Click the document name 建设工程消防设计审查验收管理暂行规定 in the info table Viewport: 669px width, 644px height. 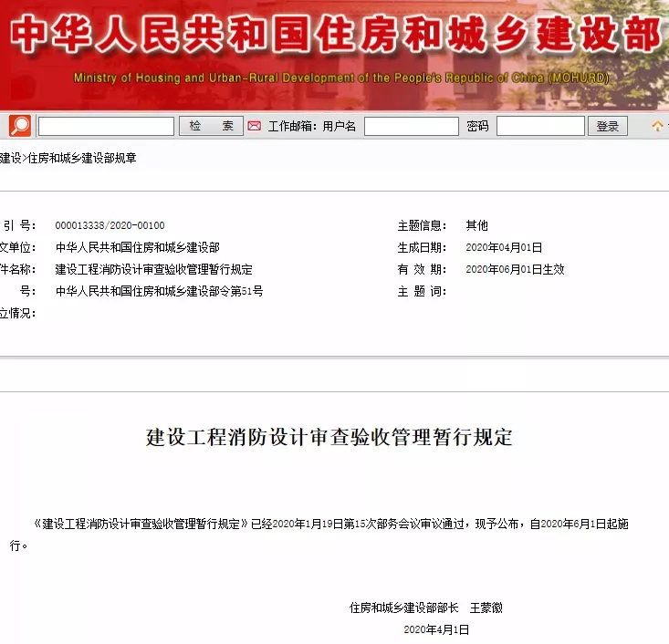[x=153, y=269]
